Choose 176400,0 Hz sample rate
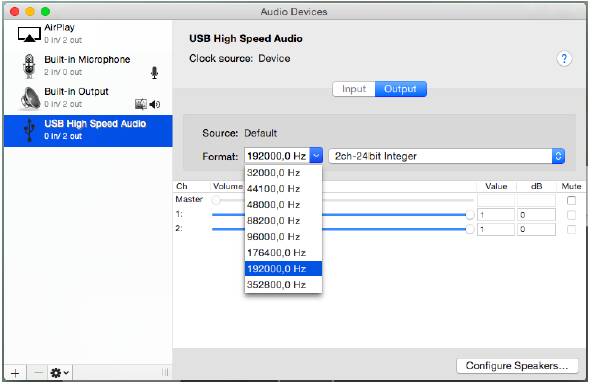Viewport: 593px width, 385px height. click(x=283, y=253)
